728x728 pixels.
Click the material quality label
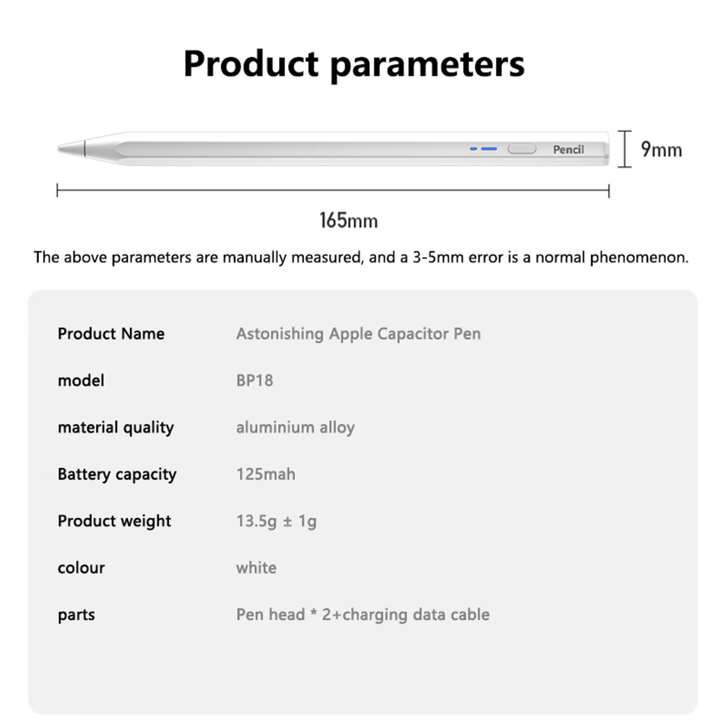pyautogui.click(x=116, y=427)
